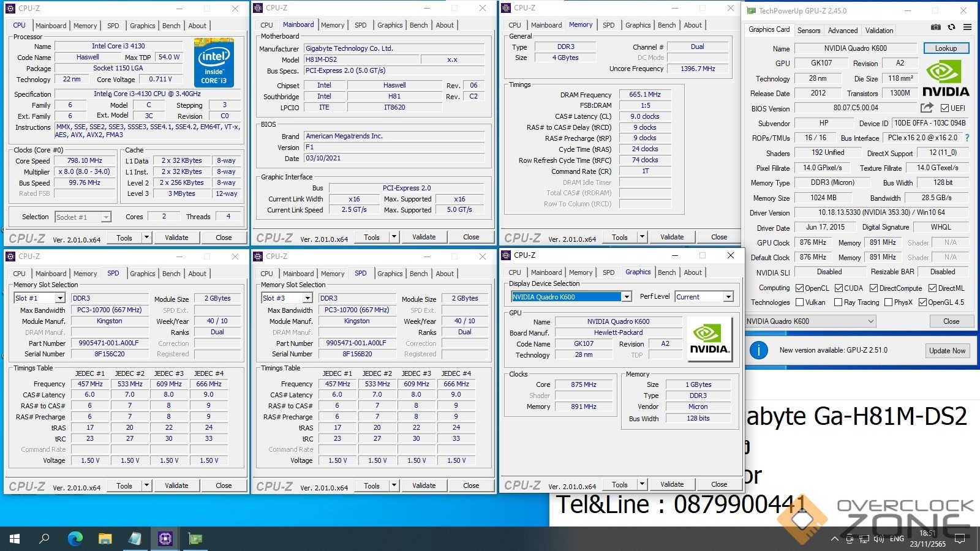Click the Lookup button in GPU-Z
Image resolution: width=980 pixels, height=551 pixels.
tap(945, 48)
